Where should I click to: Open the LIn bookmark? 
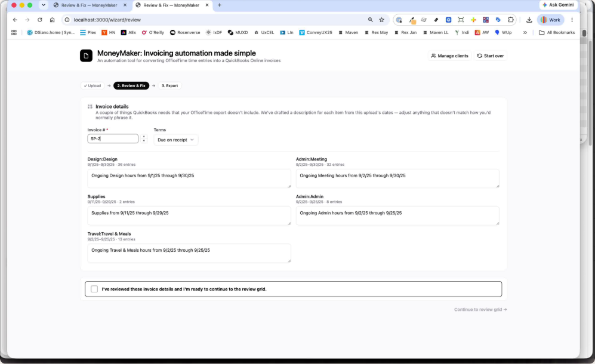286,33
